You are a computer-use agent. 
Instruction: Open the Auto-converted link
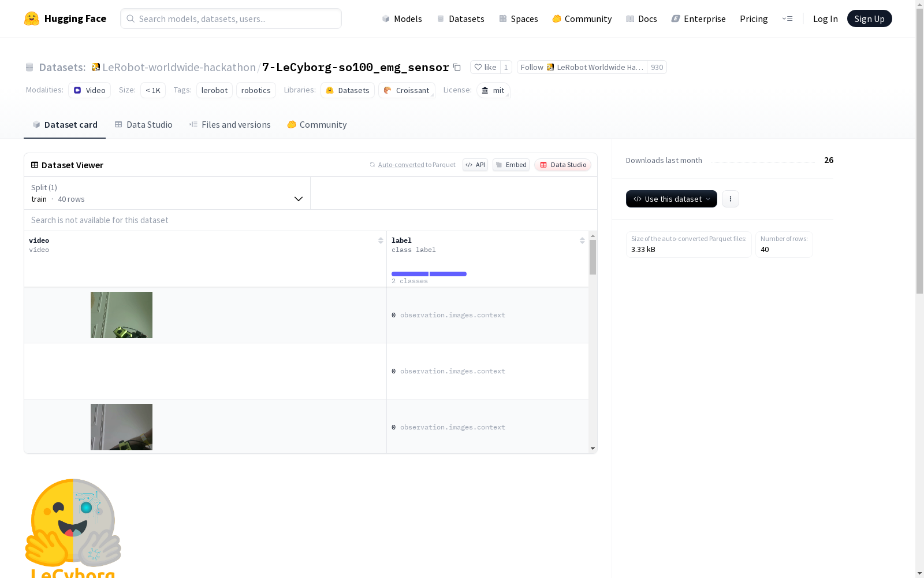[401, 165]
